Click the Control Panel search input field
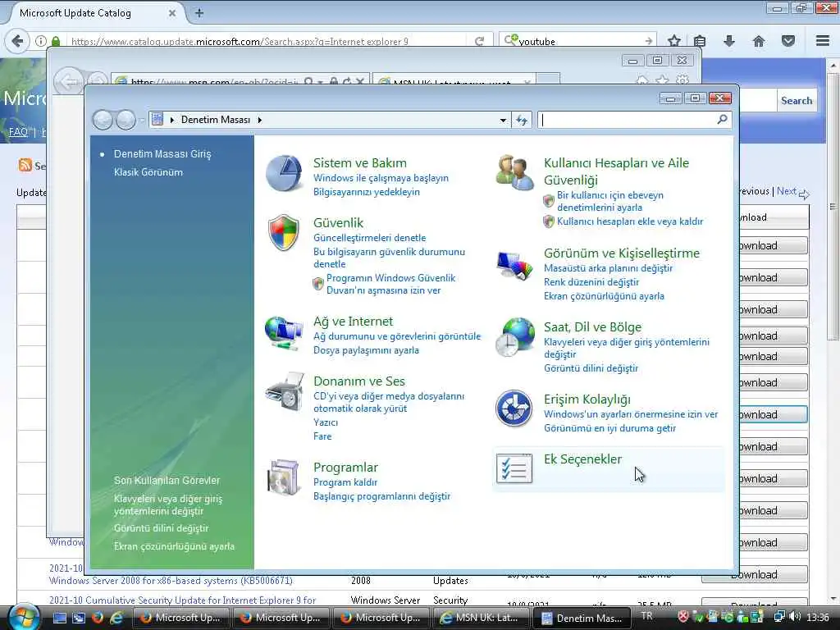 628,120
